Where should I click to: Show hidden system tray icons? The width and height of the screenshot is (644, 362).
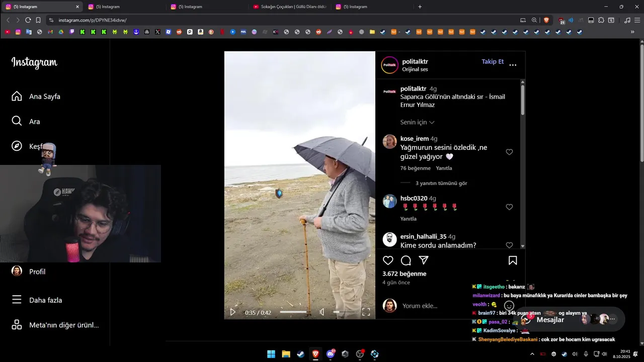[532, 354]
